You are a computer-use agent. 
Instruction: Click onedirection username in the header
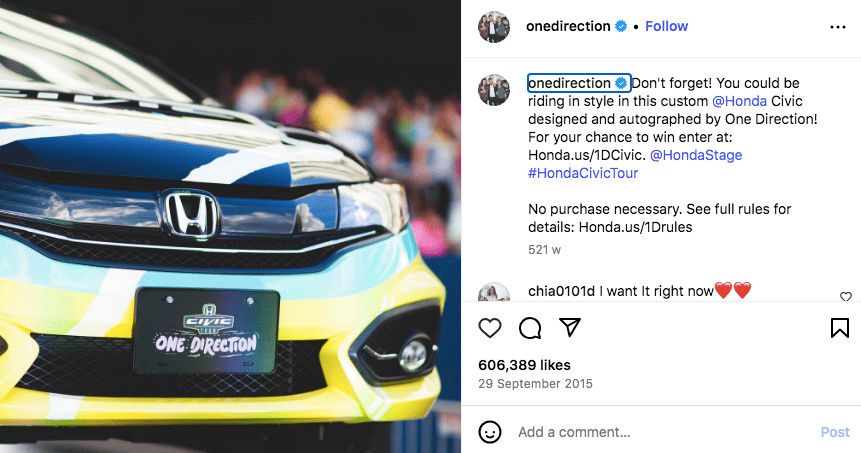[x=568, y=26]
